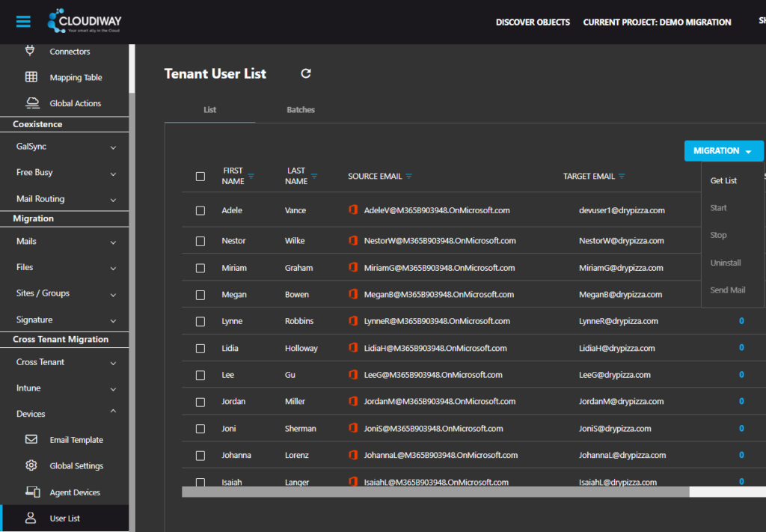This screenshot has width=766, height=532.
Task: Choose Stop from Migration menu
Action: (718, 235)
